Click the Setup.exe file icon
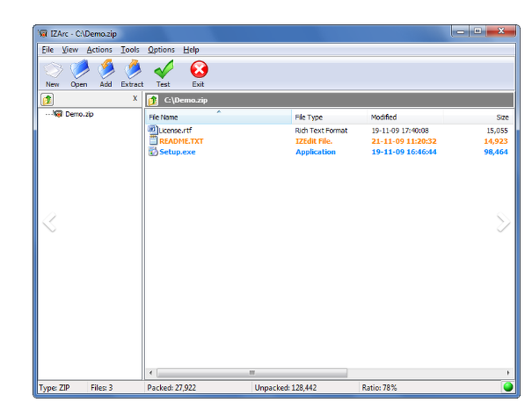Viewport: 532px width, 415px height. pyautogui.click(x=153, y=151)
